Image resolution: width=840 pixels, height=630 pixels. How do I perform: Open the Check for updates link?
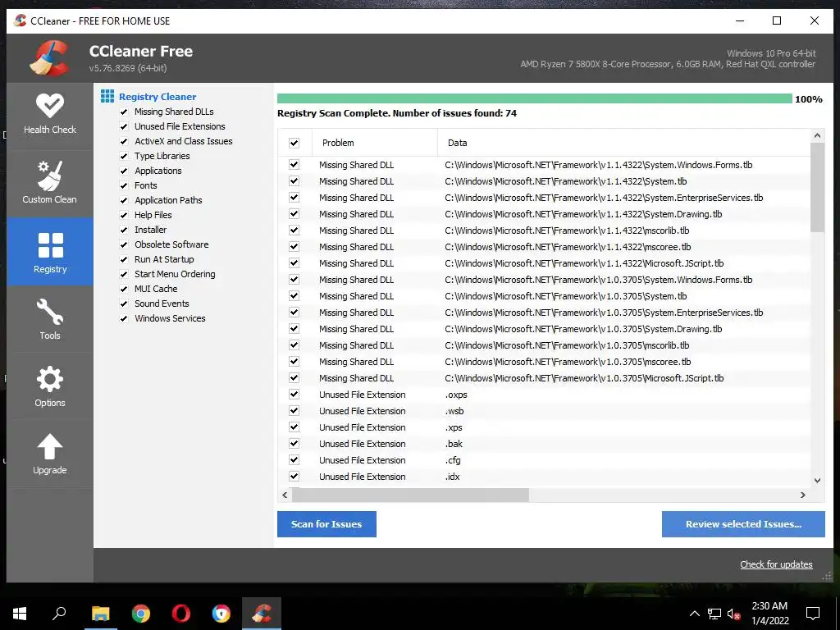point(776,564)
